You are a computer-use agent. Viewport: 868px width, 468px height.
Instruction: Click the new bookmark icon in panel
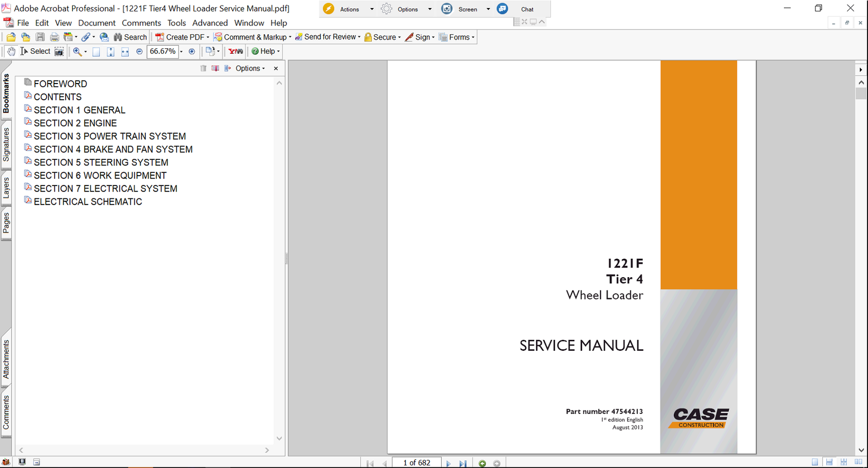pyautogui.click(x=215, y=68)
